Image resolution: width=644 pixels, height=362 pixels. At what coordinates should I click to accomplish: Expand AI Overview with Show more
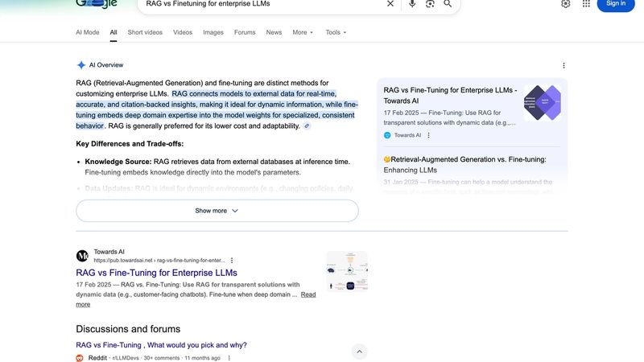(x=217, y=211)
